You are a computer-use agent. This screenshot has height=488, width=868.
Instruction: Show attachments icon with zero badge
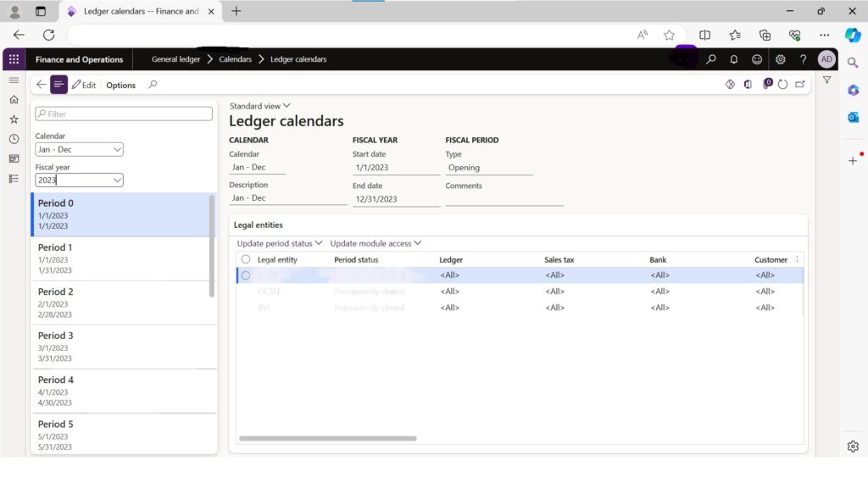pyautogui.click(x=767, y=84)
